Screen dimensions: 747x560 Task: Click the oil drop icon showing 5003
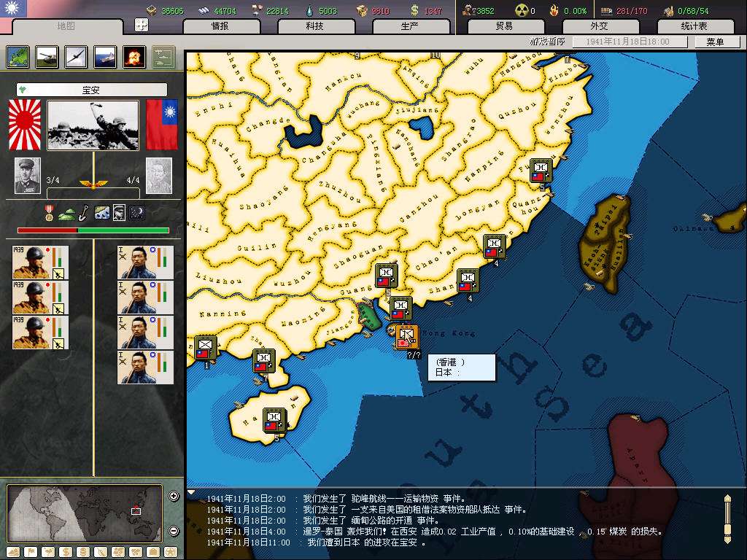[309, 10]
